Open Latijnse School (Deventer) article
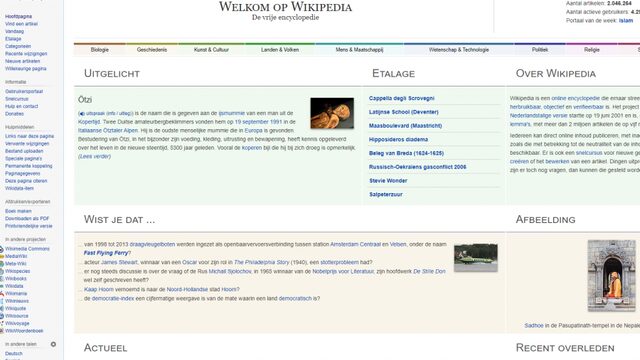This screenshot has height=360, width=640. [404, 112]
